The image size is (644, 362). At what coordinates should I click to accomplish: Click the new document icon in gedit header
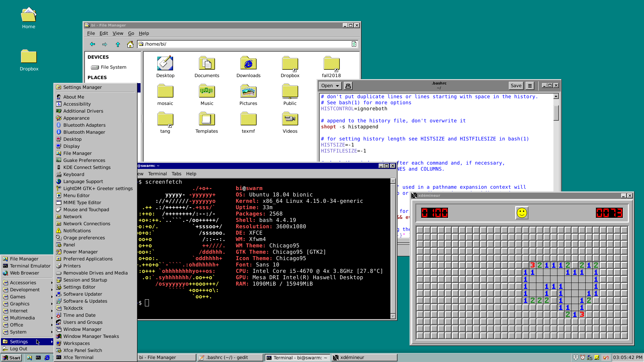coord(348,86)
